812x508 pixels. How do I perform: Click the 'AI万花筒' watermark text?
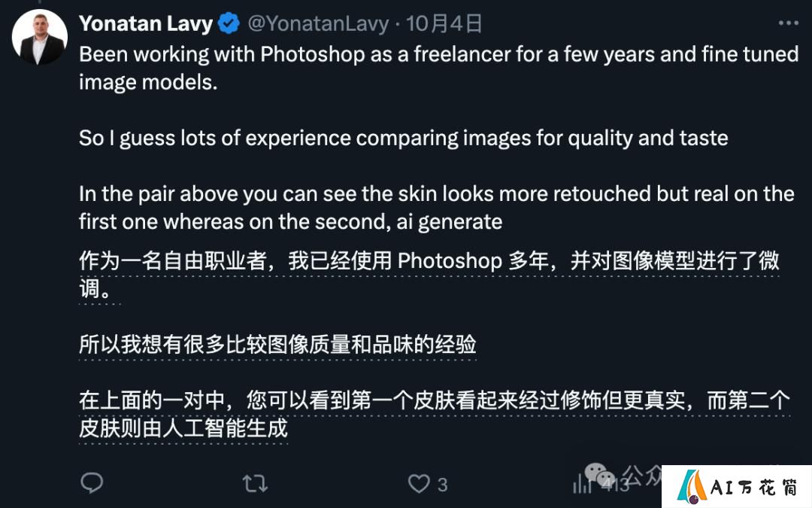[x=754, y=487]
